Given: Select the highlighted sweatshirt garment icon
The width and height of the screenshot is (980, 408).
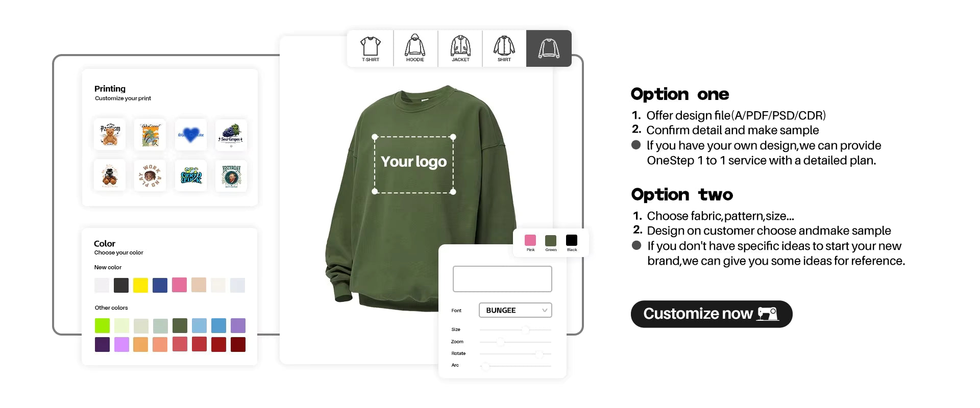Looking at the screenshot, I should click(549, 48).
